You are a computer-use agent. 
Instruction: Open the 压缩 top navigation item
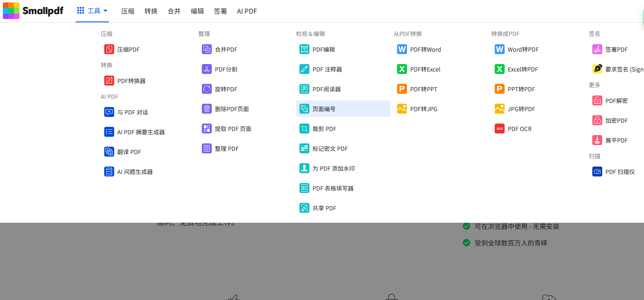(127, 11)
